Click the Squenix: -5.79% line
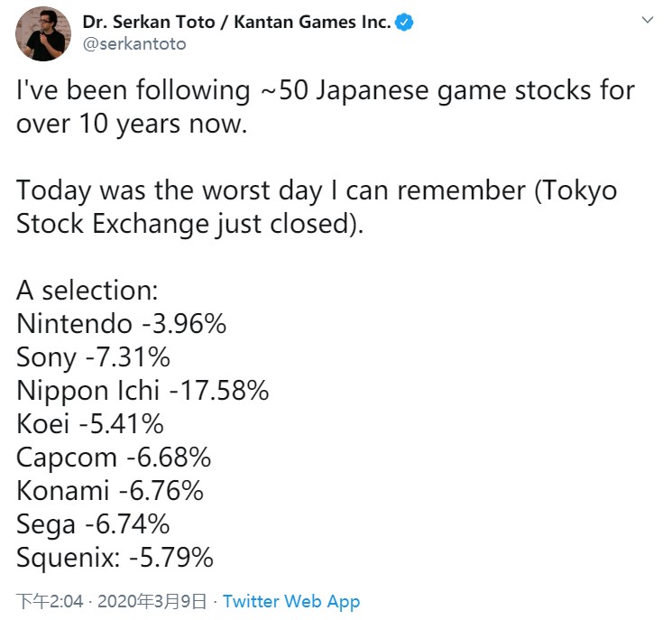The height and width of the screenshot is (620, 672). [x=115, y=558]
